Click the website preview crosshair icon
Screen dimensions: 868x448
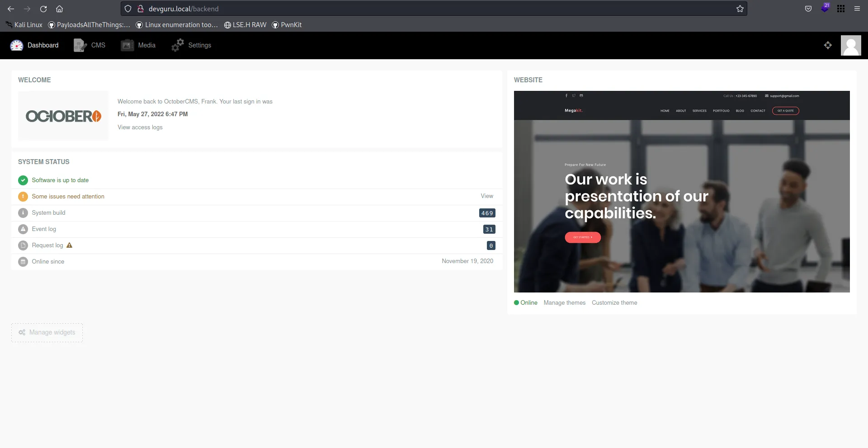828,45
